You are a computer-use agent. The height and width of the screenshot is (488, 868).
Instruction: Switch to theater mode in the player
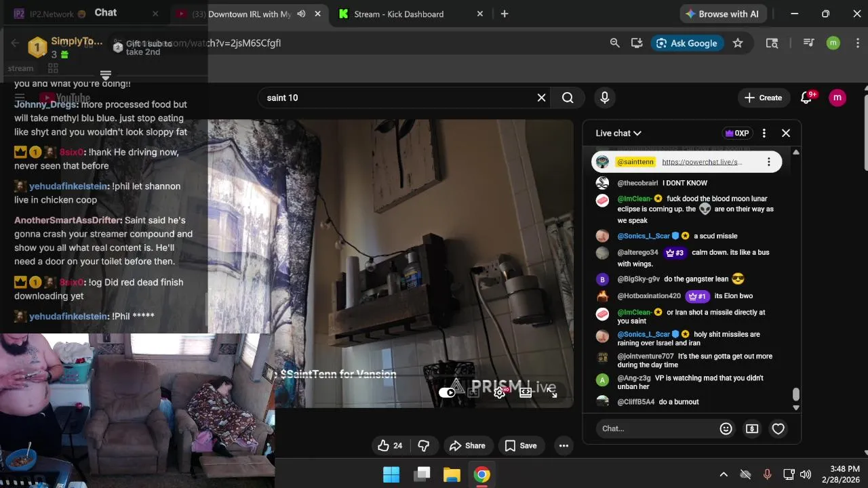click(x=526, y=392)
